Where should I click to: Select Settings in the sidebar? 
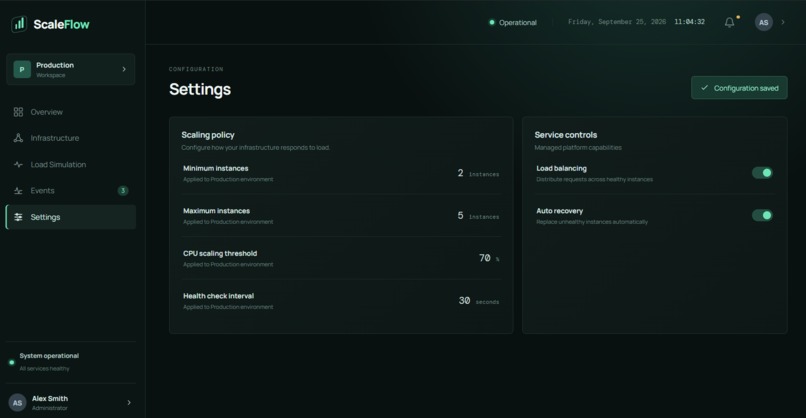(71, 217)
